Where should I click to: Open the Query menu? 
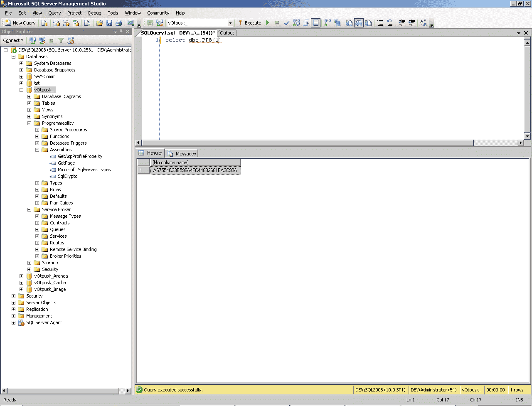54,13
